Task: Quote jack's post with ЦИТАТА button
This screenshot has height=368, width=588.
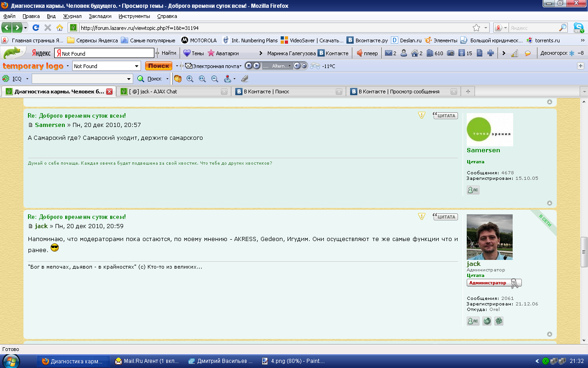Action: pyautogui.click(x=445, y=217)
